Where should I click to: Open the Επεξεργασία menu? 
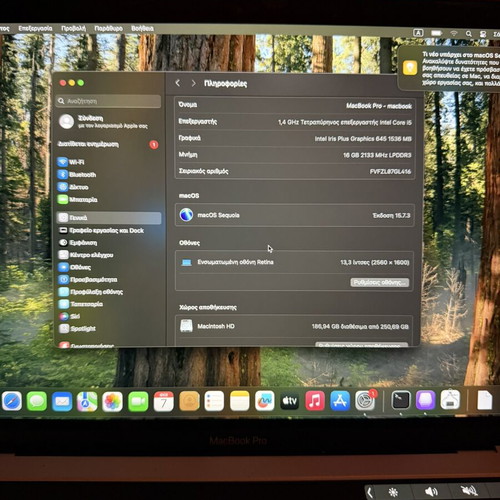point(35,28)
